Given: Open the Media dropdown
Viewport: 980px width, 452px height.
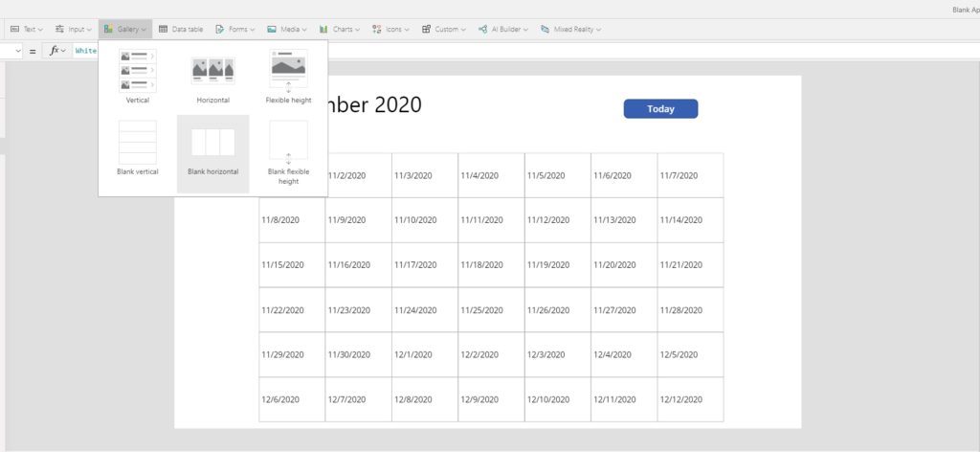Looking at the screenshot, I should click(287, 30).
